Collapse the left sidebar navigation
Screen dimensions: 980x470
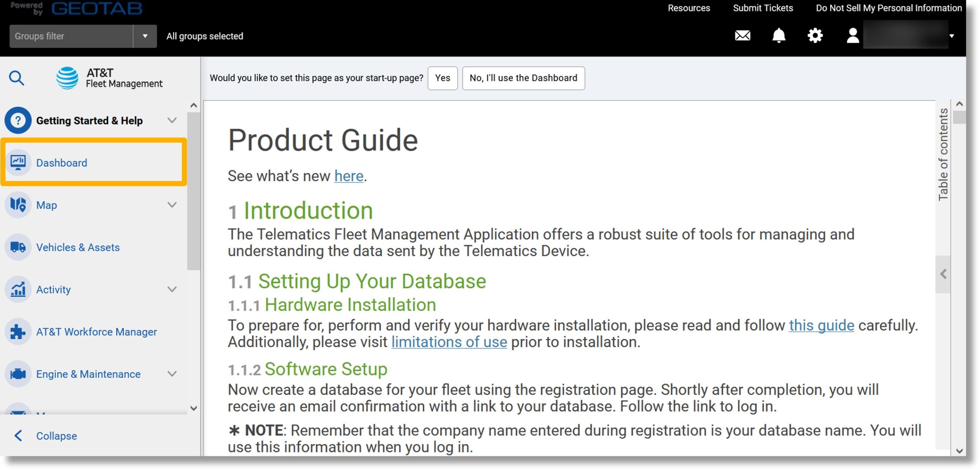pos(56,435)
